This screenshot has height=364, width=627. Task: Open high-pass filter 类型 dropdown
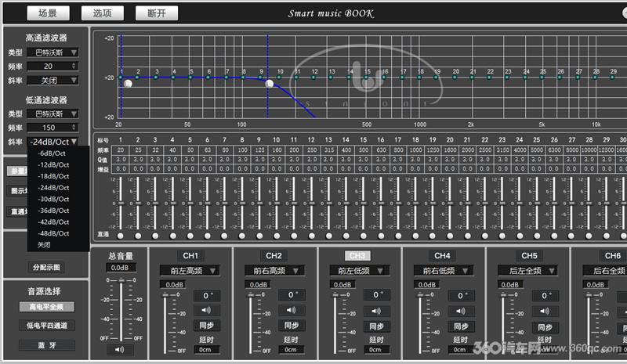point(53,52)
